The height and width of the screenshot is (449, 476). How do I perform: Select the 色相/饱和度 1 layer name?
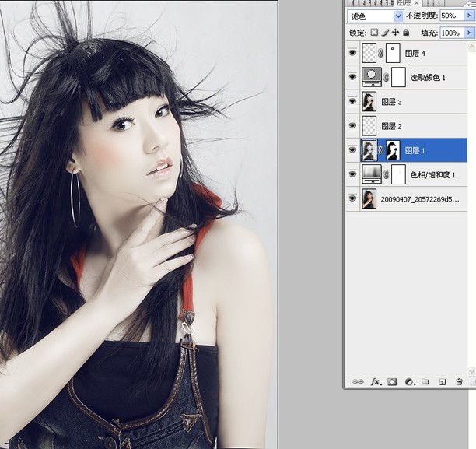click(433, 174)
